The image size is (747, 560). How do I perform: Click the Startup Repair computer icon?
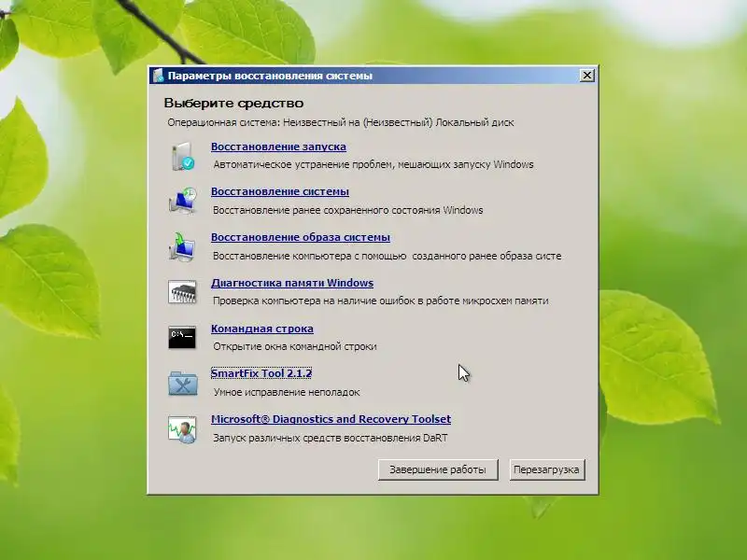point(182,156)
